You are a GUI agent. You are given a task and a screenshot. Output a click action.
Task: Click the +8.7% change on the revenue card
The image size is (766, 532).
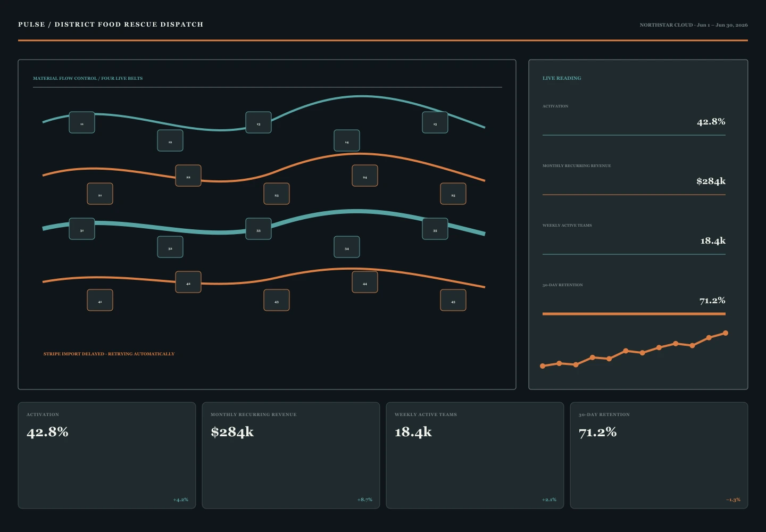[364, 500]
